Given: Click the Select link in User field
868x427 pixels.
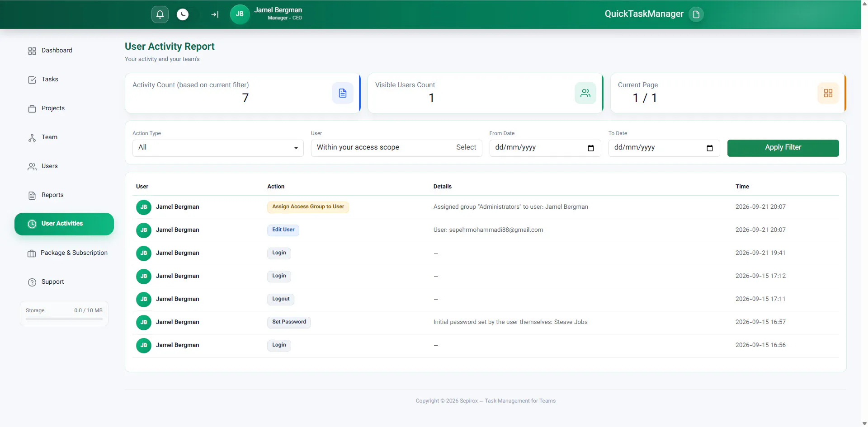Looking at the screenshot, I should [466, 147].
